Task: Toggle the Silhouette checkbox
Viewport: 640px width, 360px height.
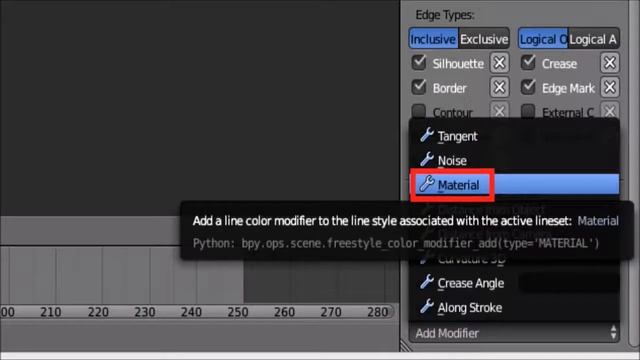Action: pos(419,63)
